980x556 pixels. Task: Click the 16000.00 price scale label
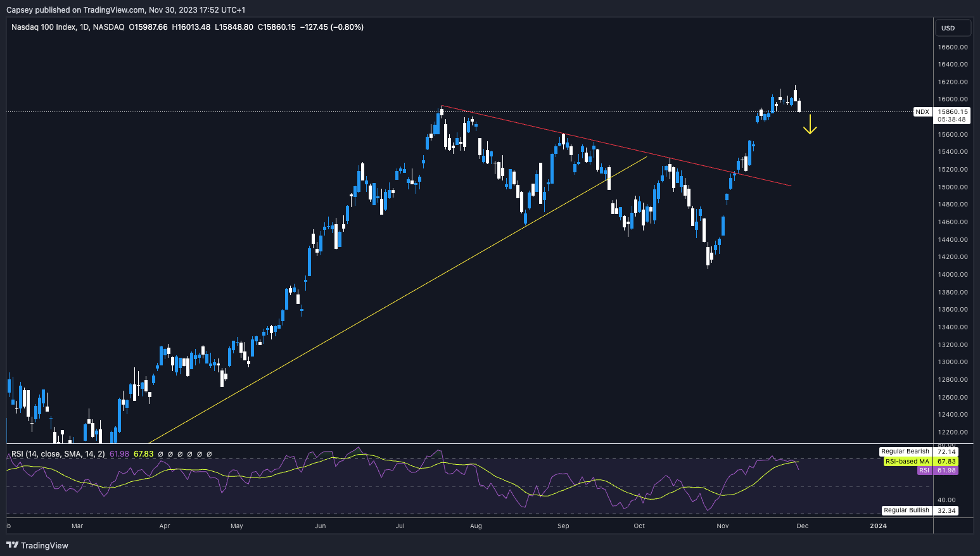(952, 99)
